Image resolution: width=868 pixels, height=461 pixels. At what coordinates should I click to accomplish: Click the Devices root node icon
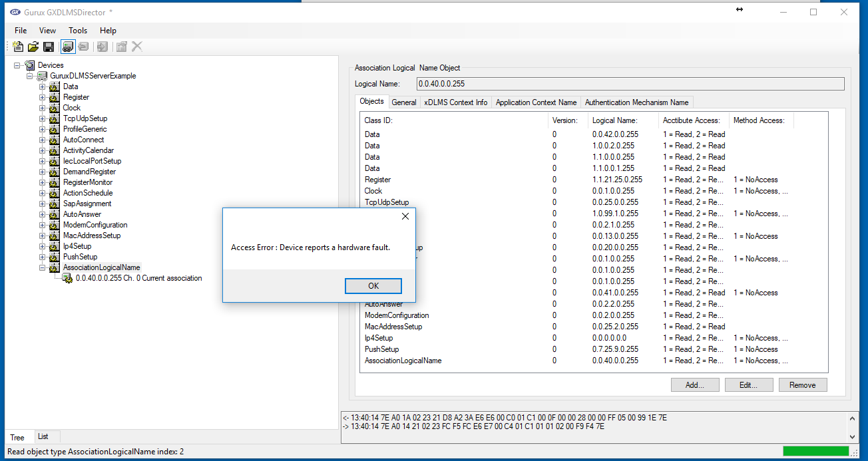30,65
